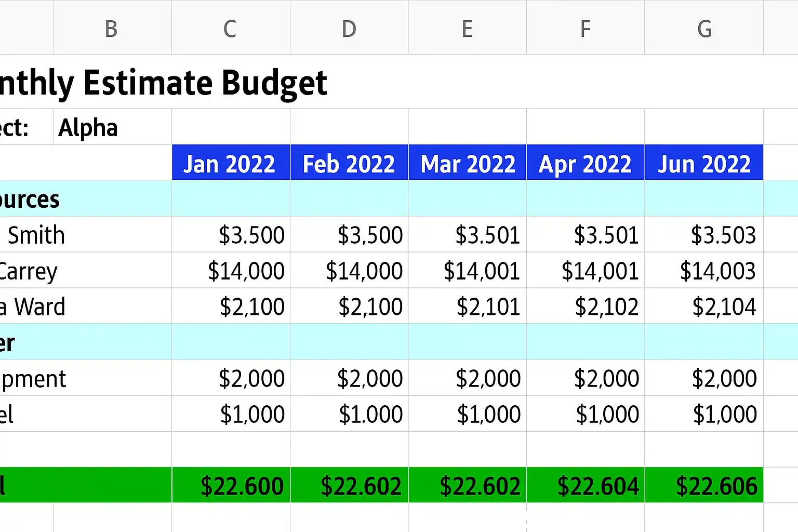
Task: Select column F header
Action: pos(586,28)
